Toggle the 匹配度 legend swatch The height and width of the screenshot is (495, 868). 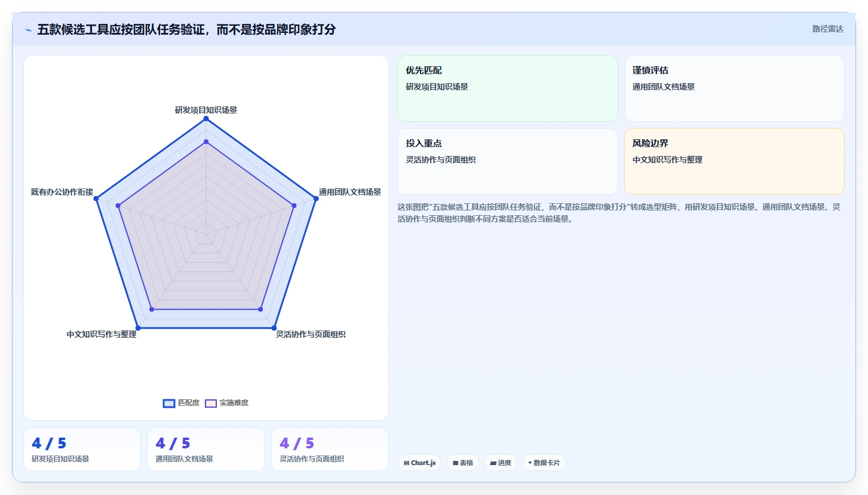tap(169, 403)
